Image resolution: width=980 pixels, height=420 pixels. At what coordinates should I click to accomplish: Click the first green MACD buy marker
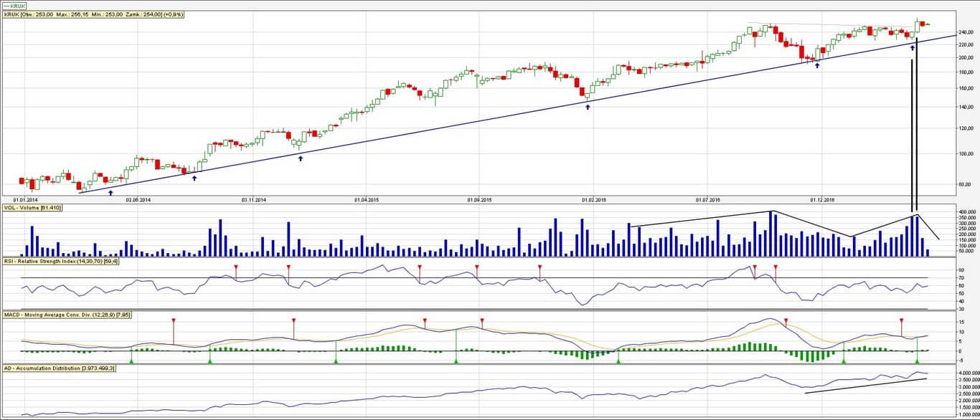[x=131, y=360]
